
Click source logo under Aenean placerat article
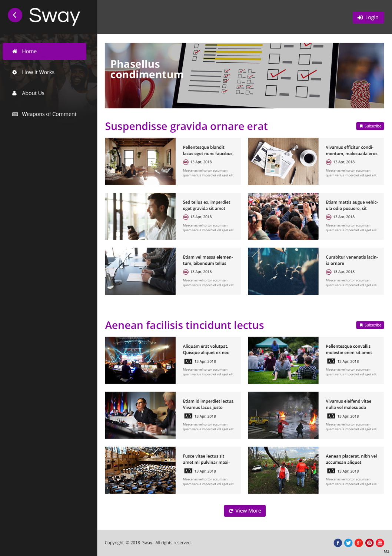(331, 471)
